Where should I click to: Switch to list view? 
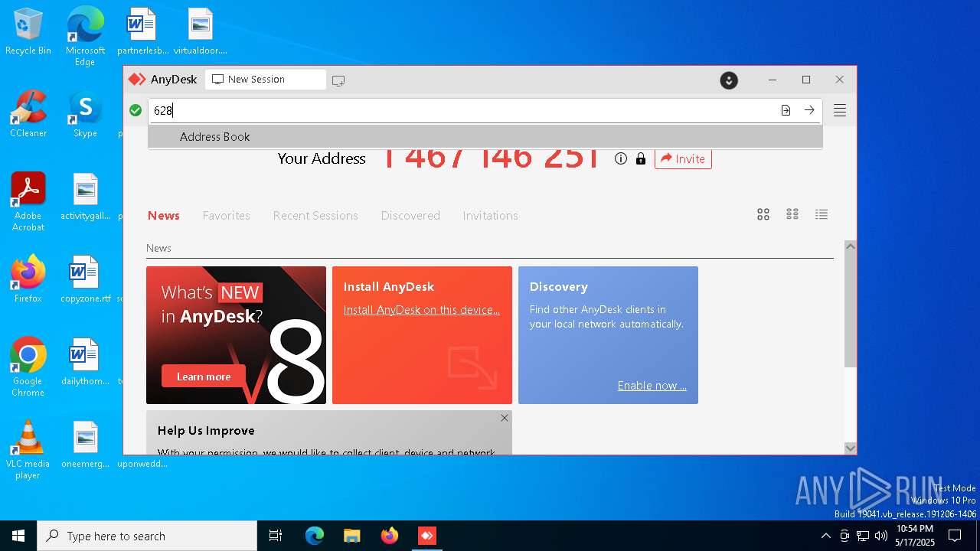pyautogui.click(x=822, y=214)
